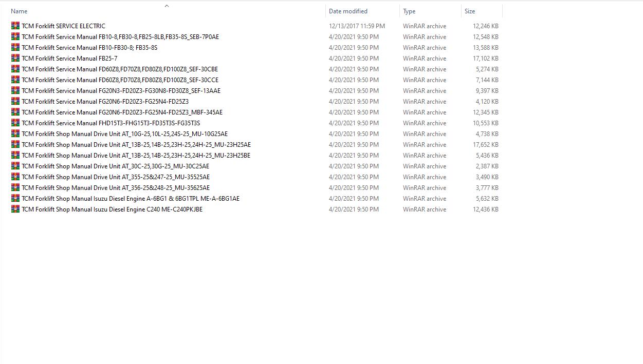Click archive icon of SEF-13AAE service manual
643x364 pixels.
15,90
